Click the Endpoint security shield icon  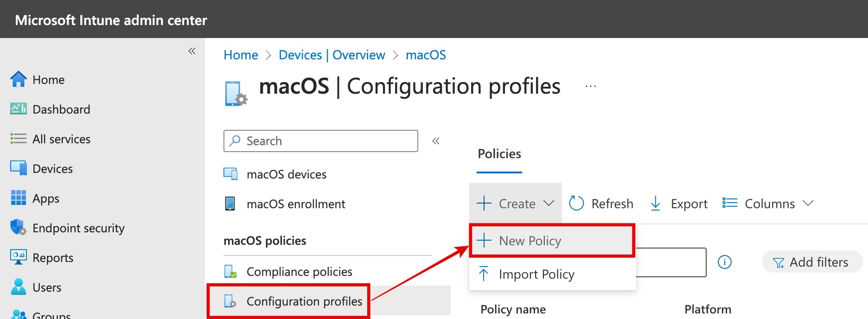19,227
